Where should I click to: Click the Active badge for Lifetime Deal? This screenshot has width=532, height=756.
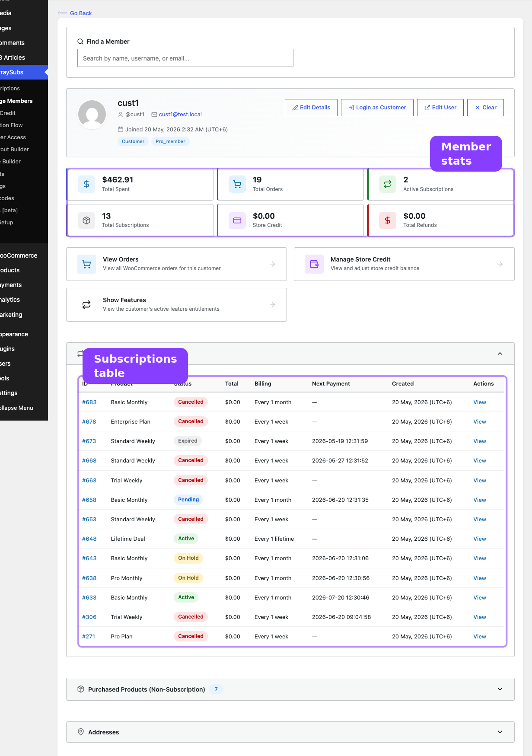coord(186,539)
